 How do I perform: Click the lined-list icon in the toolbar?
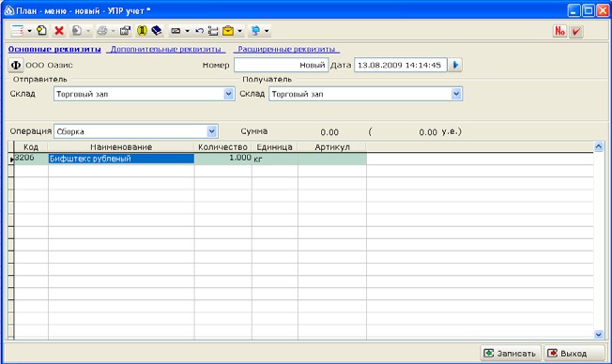pos(17,30)
